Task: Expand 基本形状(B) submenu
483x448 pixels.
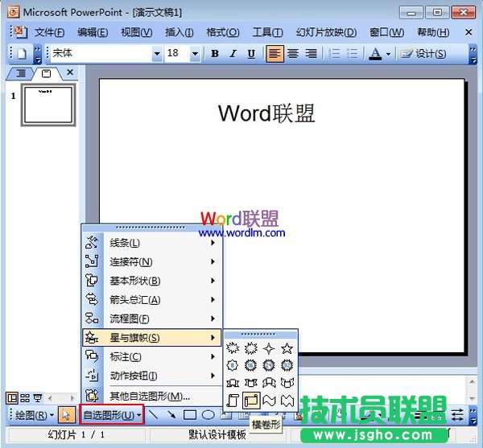Action: [x=152, y=281]
